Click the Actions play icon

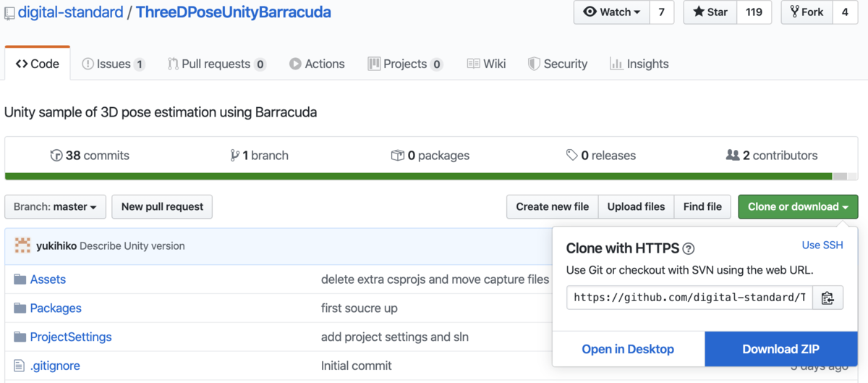click(295, 64)
